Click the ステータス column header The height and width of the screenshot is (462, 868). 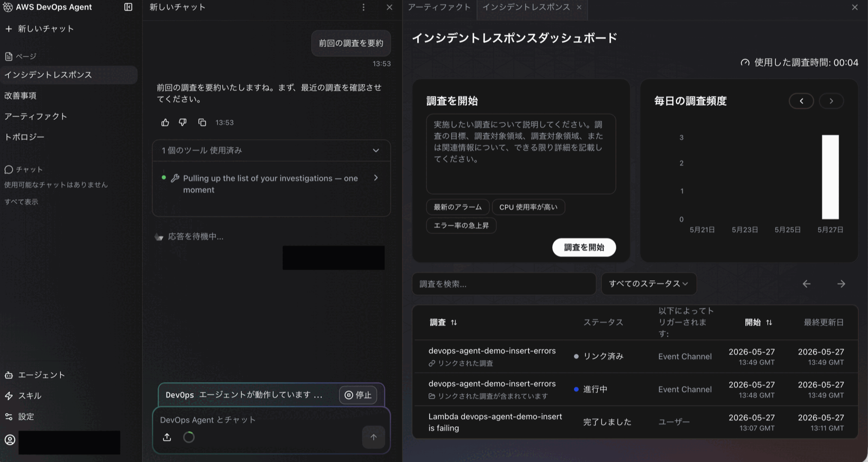603,322
